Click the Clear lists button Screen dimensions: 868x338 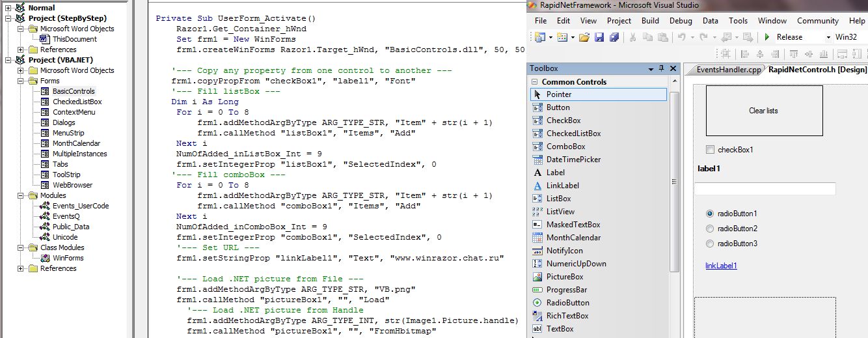pos(764,111)
